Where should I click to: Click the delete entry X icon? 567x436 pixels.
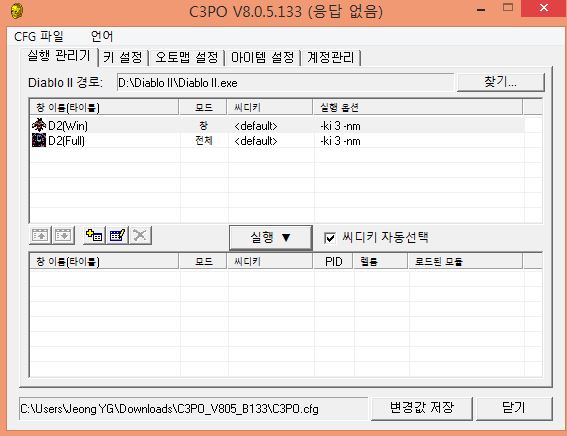click(140, 236)
